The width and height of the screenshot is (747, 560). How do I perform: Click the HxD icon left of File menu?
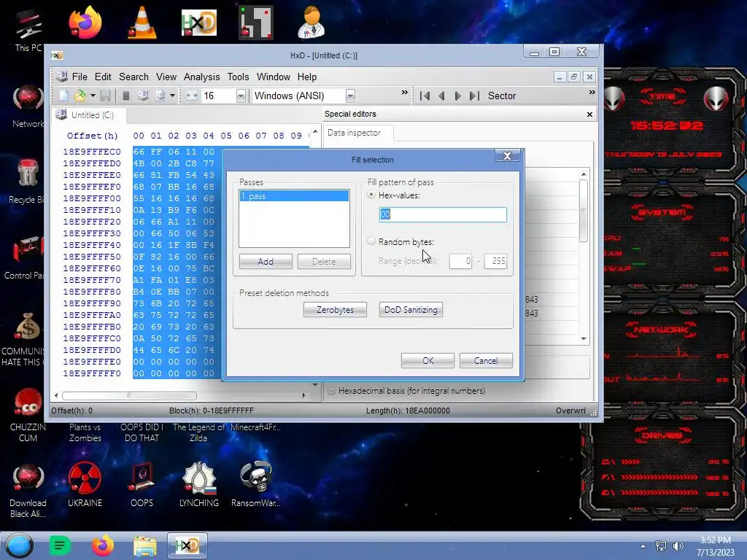pos(61,76)
